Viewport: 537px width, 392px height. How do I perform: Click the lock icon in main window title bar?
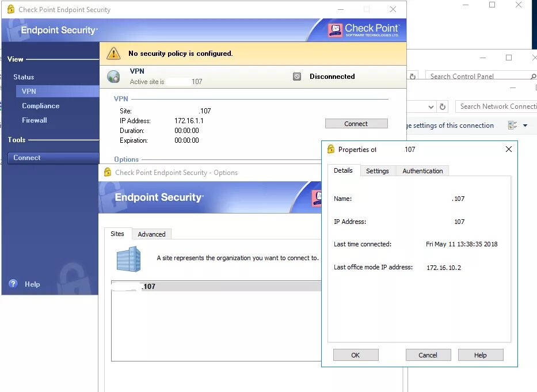(11, 9)
